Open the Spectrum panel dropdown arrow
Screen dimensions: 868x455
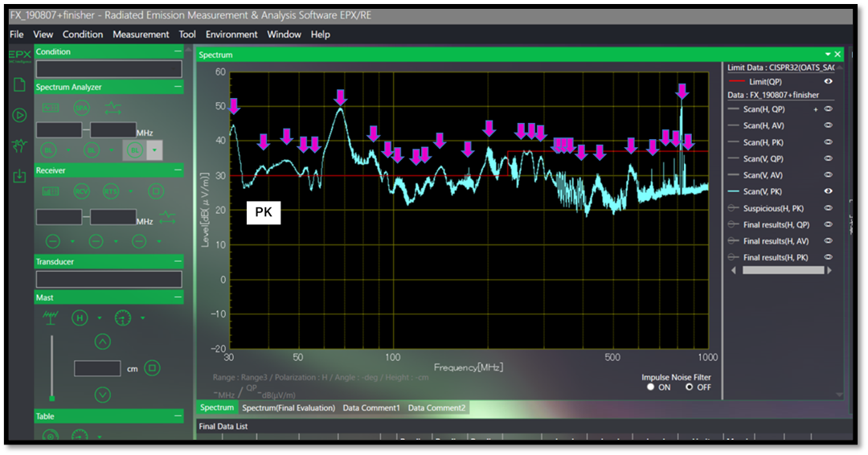[828, 54]
